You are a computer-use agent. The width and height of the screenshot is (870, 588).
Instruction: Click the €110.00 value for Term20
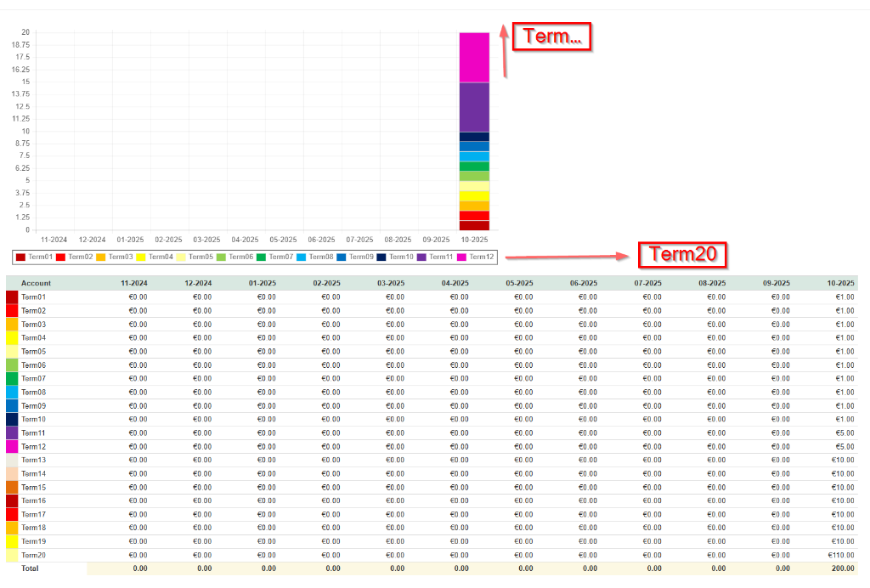coord(840,555)
